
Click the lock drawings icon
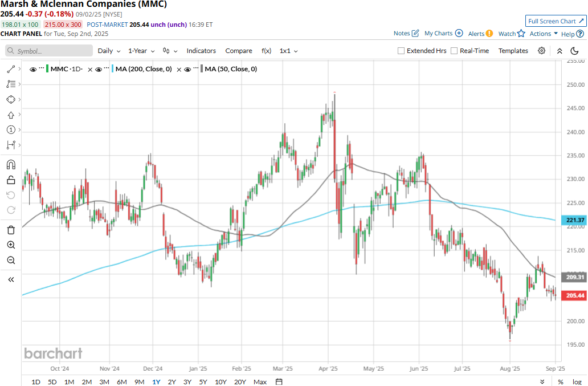point(11,180)
